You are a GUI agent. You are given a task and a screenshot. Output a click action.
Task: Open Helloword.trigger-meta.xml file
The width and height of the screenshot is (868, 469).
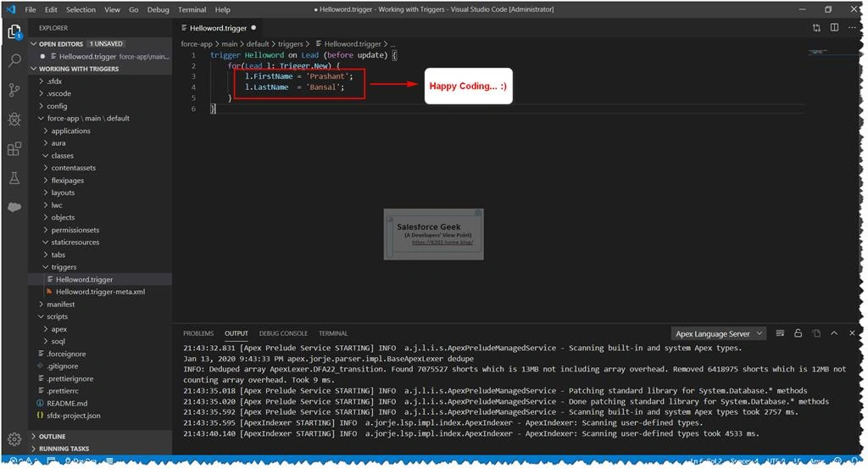[100, 292]
